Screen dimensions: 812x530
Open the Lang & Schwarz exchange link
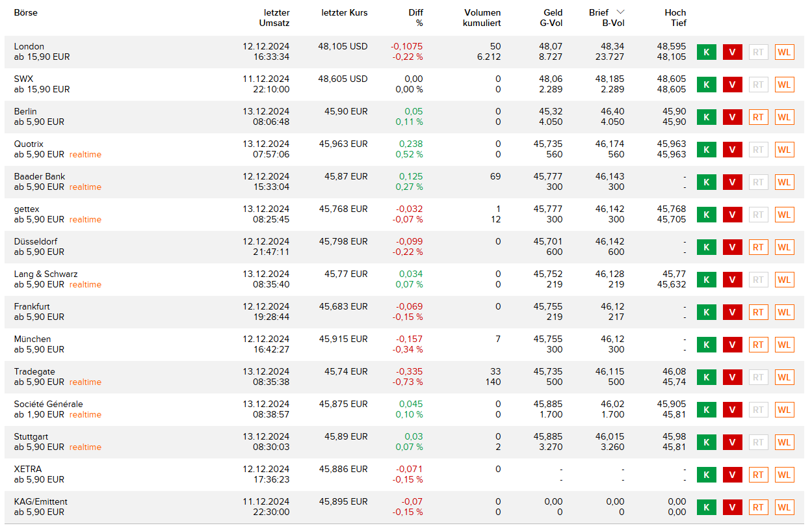point(46,274)
